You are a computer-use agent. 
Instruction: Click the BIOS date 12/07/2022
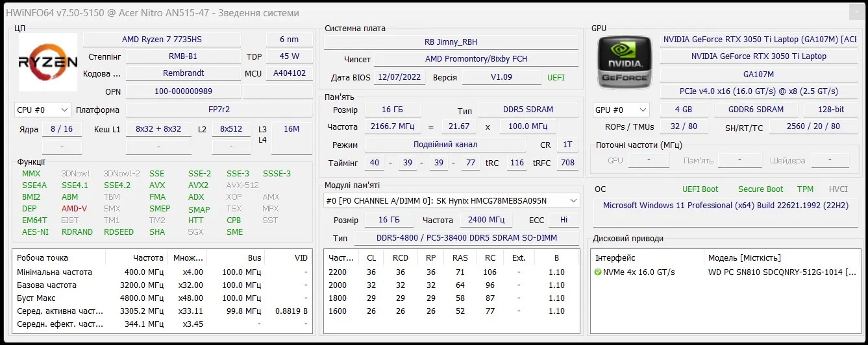pyautogui.click(x=400, y=77)
